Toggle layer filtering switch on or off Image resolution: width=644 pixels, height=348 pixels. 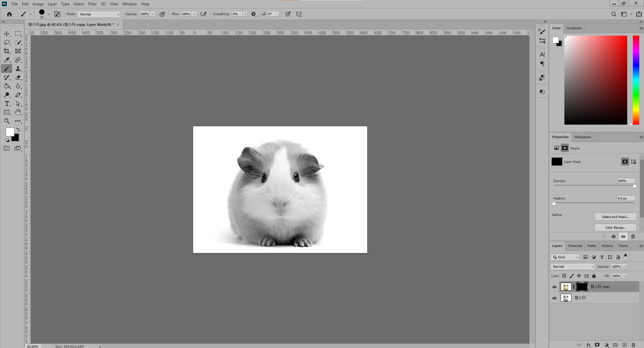(x=626, y=257)
